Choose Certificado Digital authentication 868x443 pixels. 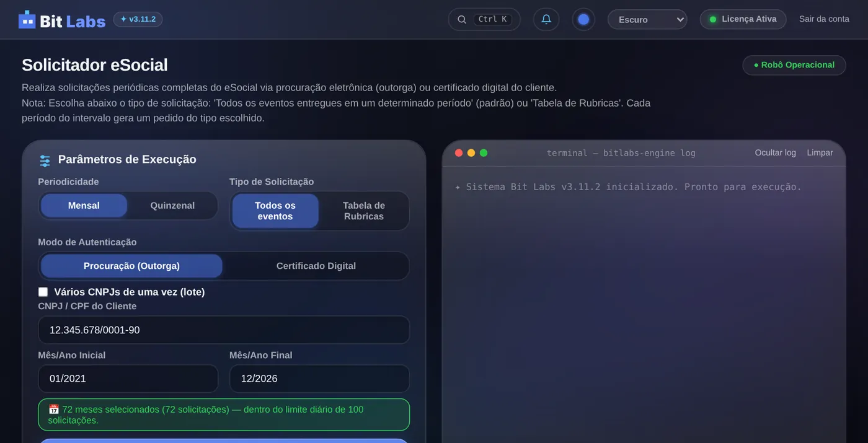point(316,266)
